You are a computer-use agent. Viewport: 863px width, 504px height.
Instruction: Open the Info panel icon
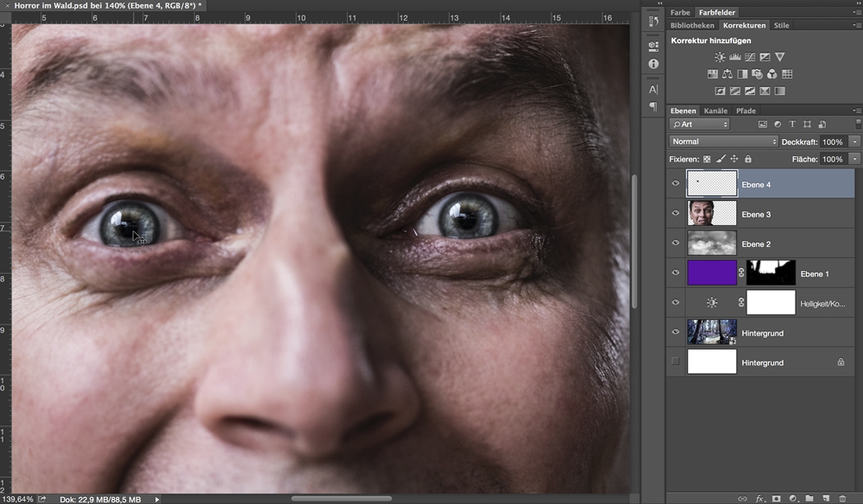[653, 64]
